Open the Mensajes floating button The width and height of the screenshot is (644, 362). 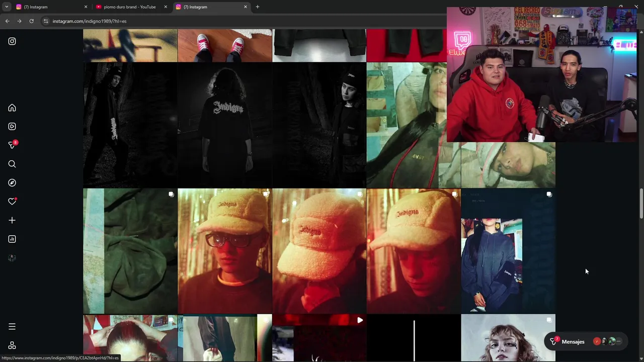[x=587, y=342]
